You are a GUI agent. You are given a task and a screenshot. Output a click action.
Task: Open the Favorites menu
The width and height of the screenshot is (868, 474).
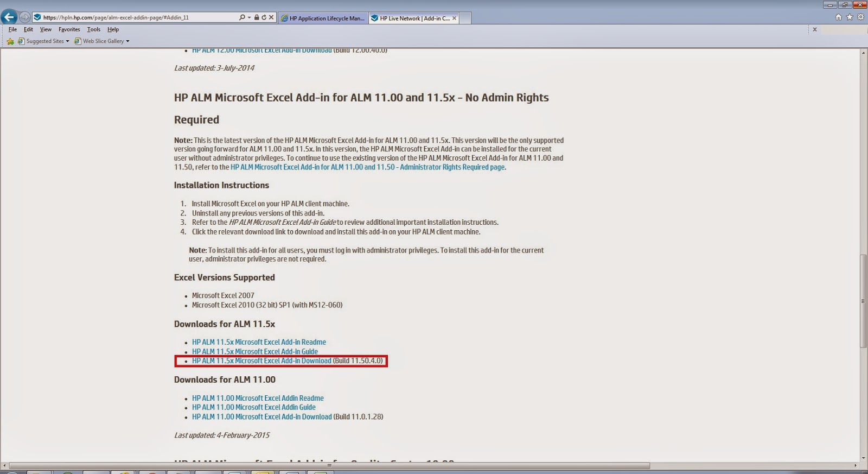[69, 29]
